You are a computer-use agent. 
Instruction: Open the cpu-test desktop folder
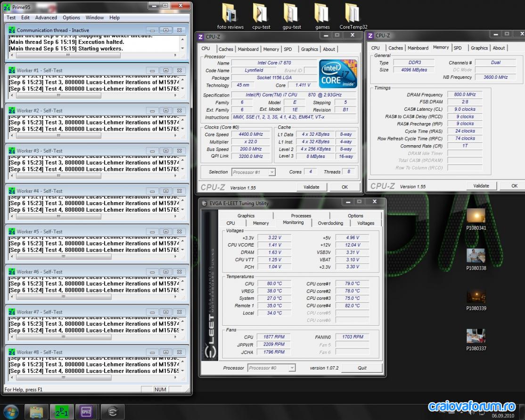[261, 16]
